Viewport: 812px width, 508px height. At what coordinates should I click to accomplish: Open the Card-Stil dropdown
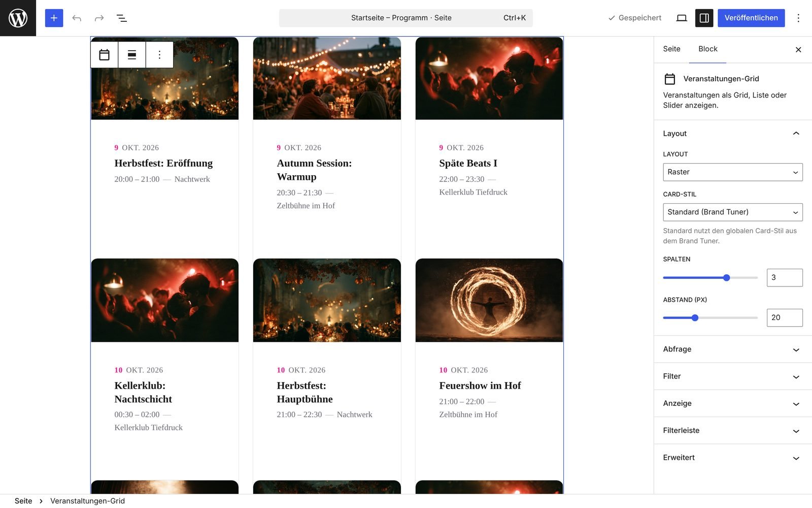(x=733, y=212)
